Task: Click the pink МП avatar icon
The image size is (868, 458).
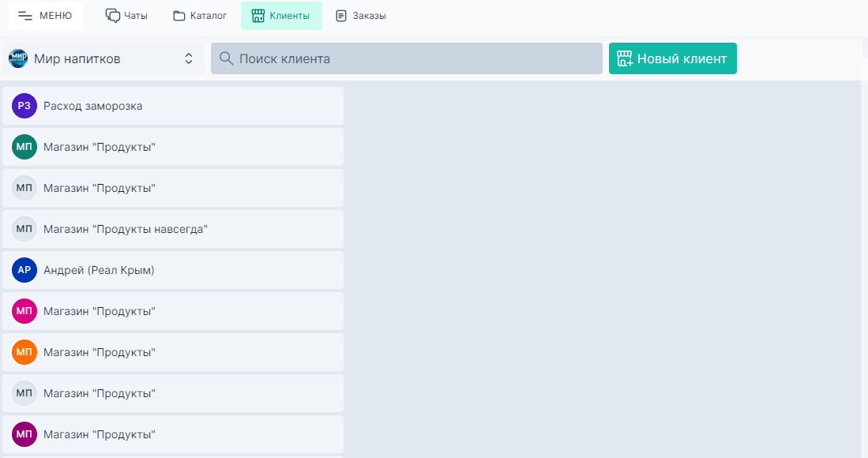Action: [24, 311]
